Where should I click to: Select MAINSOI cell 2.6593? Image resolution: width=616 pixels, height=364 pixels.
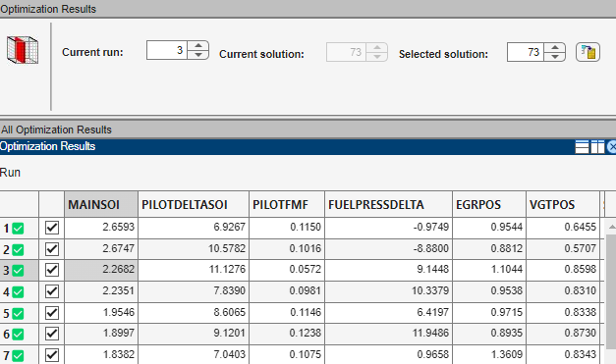click(x=101, y=228)
